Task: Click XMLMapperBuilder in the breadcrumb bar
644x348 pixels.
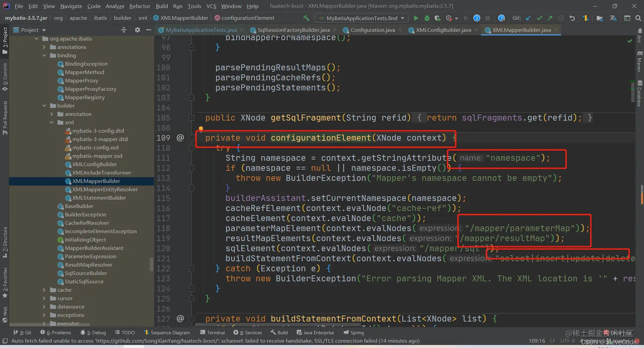Action: [181, 18]
